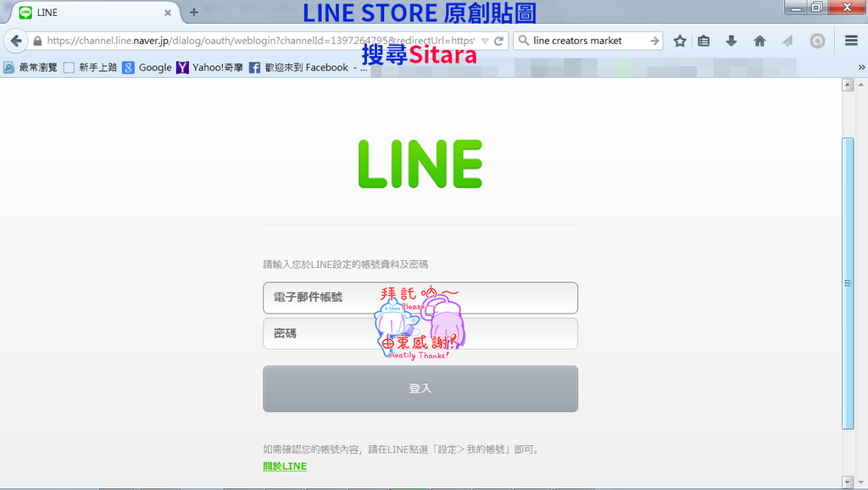
Task: Open the search engine magnifier dropdown
Action: (x=523, y=41)
